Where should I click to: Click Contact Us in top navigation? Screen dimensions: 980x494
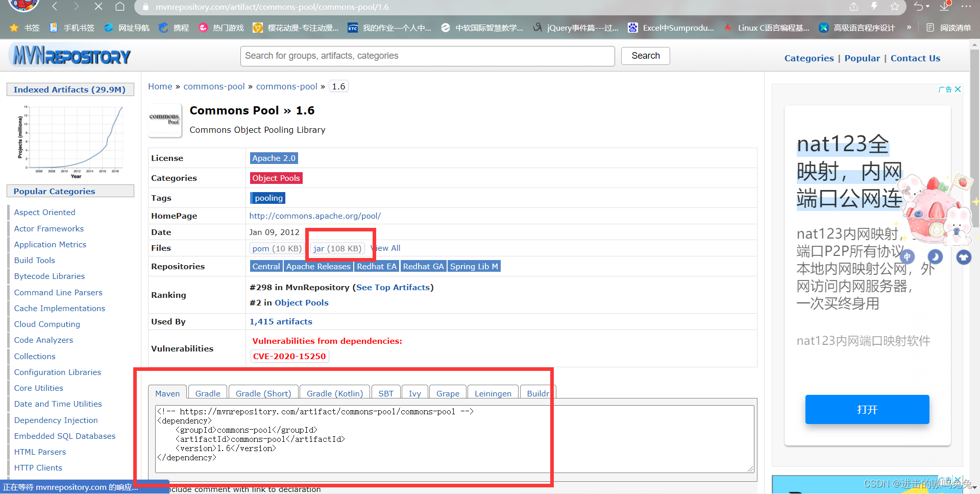click(x=915, y=58)
